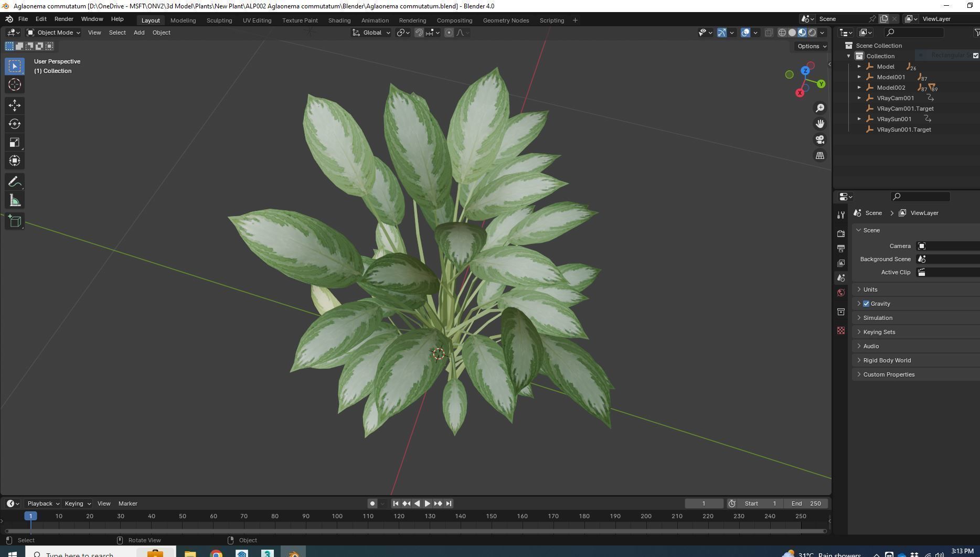980x557 pixels.
Task: Select the Add Cube tool
Action: (x=15, y=221)
